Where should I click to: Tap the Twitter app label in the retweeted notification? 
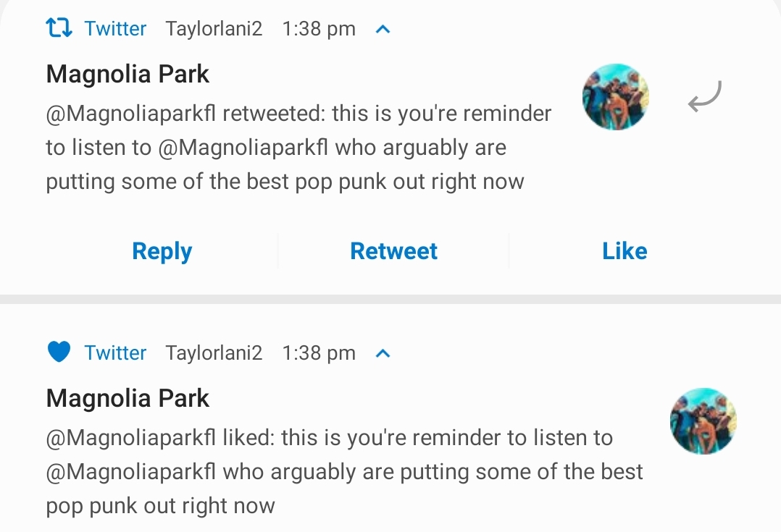click(x=115, y=29)
